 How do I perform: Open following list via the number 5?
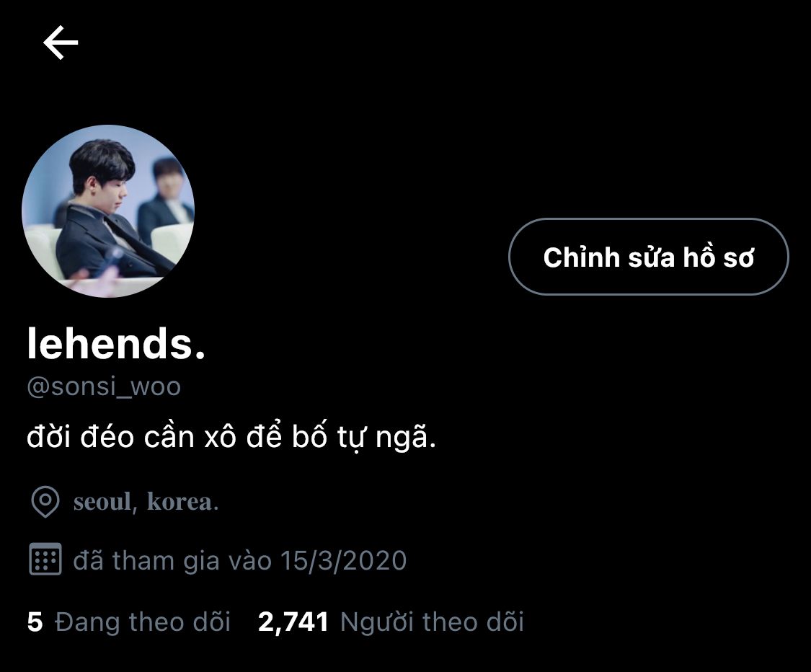[x=35, y=622]
